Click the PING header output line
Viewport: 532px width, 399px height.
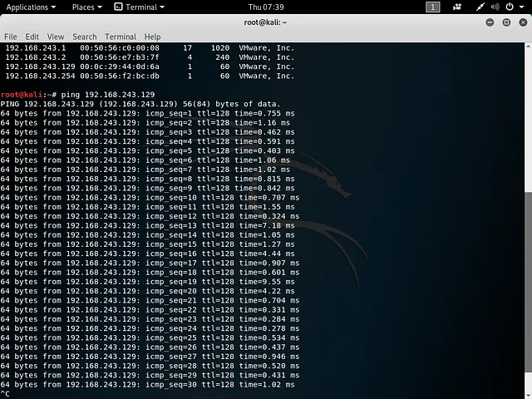pyautogui.click(x=140, y=104)
